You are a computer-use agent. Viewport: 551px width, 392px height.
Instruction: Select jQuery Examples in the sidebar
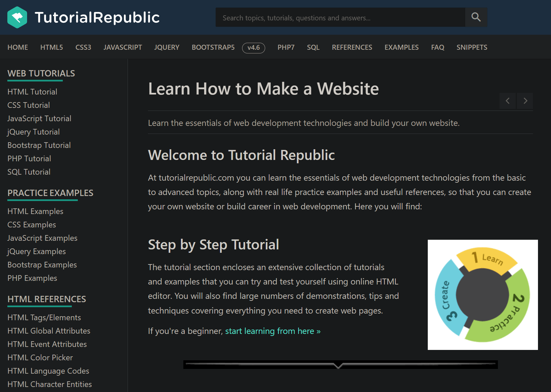[x=36, y=251]
